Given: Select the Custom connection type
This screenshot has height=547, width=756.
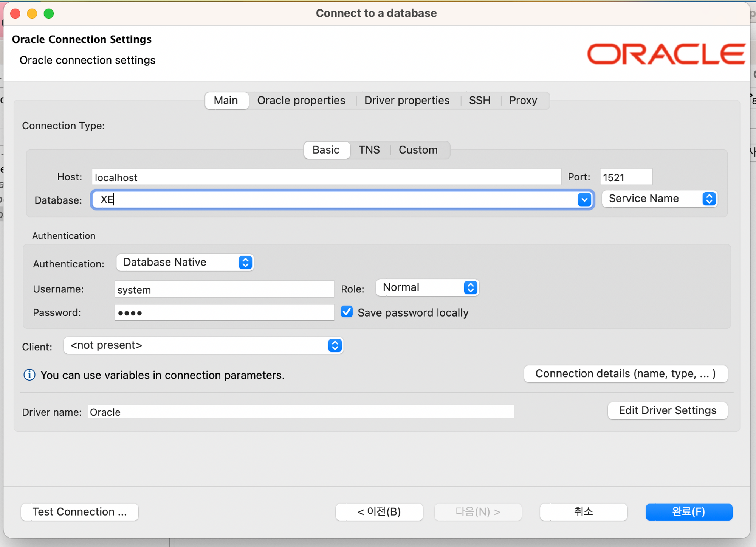Looking at the screenshot, I should 418,150.
